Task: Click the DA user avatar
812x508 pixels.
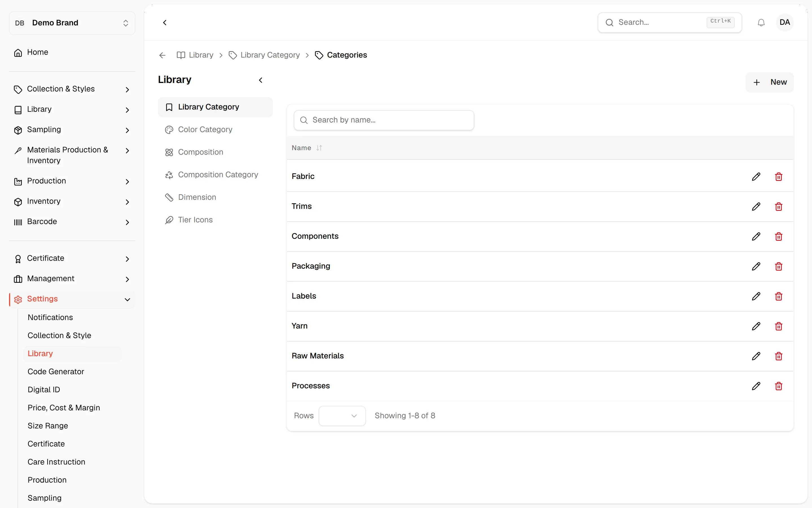Action: pos(784,23)
